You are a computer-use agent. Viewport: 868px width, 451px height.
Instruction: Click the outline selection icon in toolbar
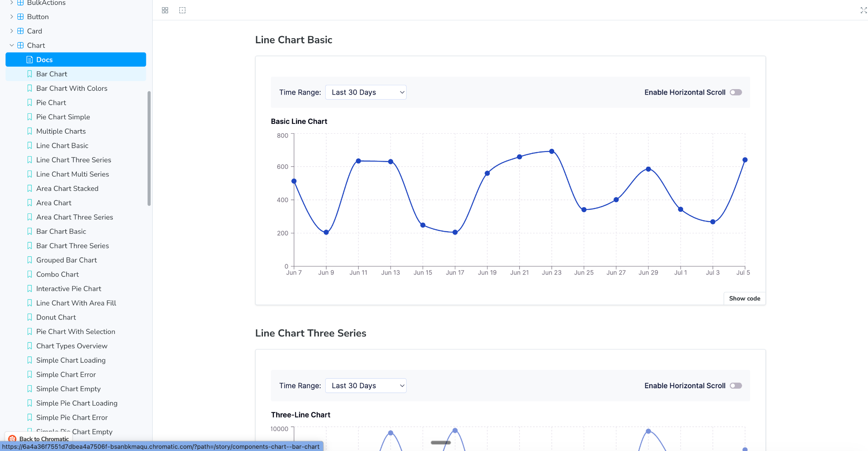pyautogui.click(x=182, y=10)
